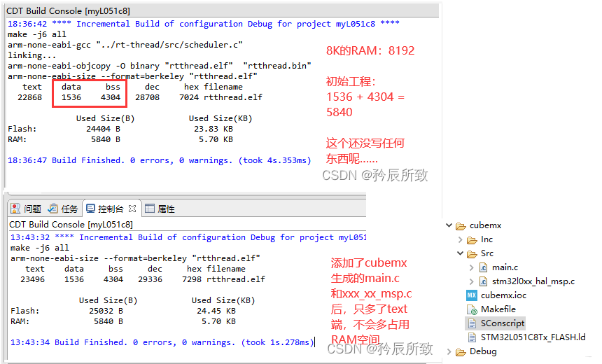
Task: Click the Inc folder icon
Action: (x=472, y=240)
